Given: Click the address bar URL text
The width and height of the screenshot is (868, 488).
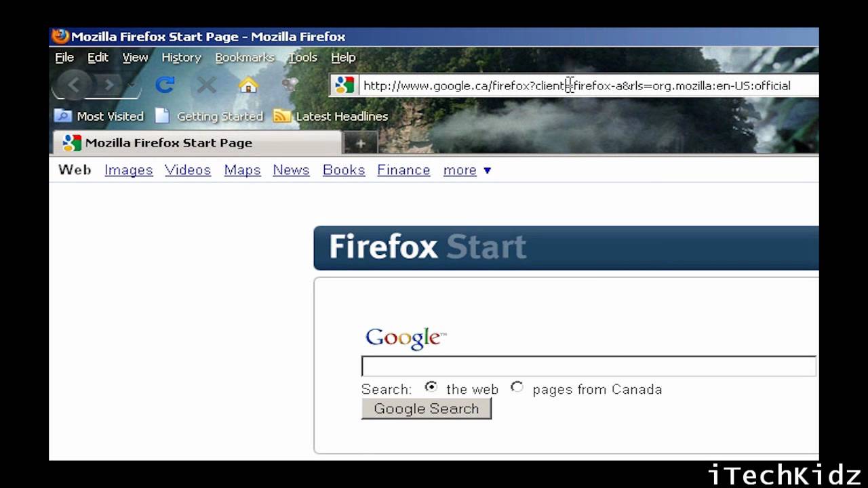Looking at the screenshot, I should pyautogui.click(x=577, y=85).
